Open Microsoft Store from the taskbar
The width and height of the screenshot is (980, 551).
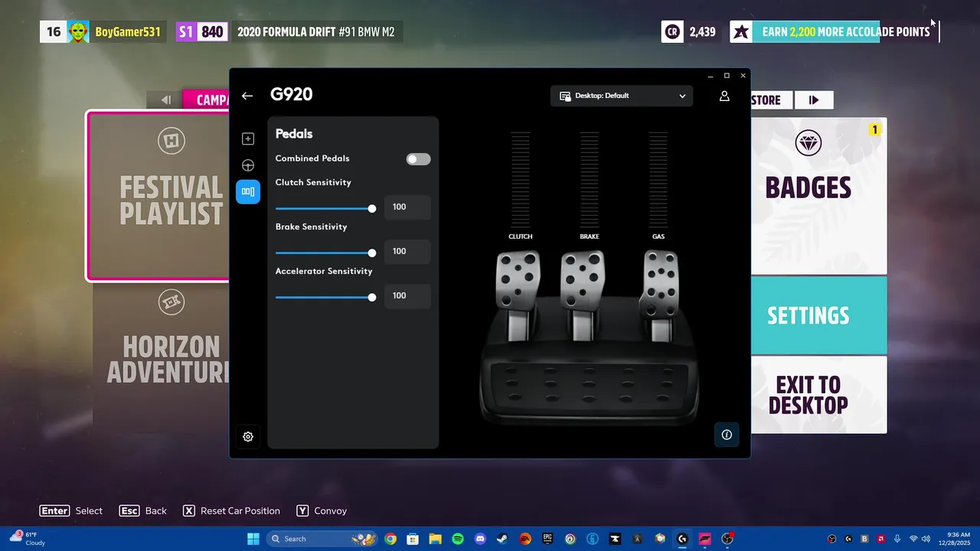tap(413, 539)
